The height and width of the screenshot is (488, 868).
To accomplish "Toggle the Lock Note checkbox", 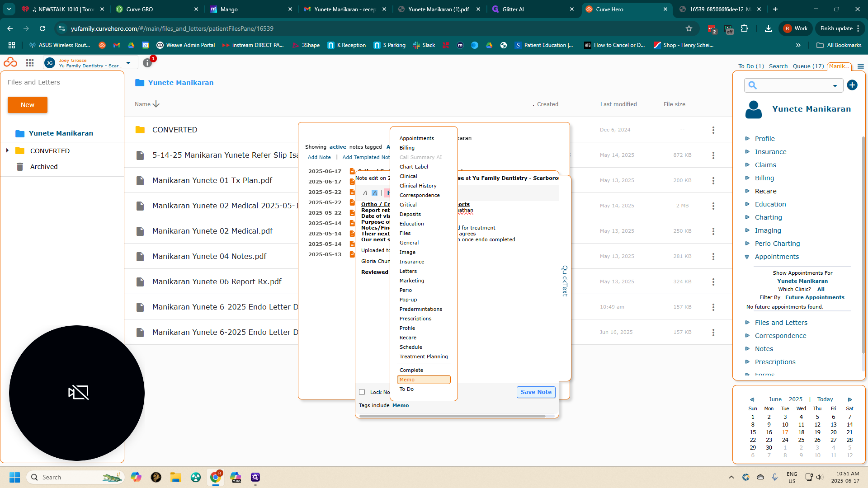I will coord(362,392).
